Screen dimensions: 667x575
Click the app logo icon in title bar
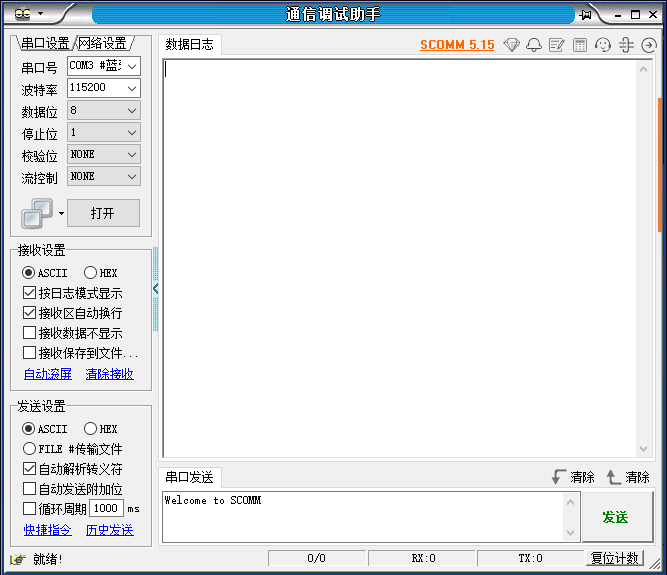pyautogui.click(x=22, y=14)
